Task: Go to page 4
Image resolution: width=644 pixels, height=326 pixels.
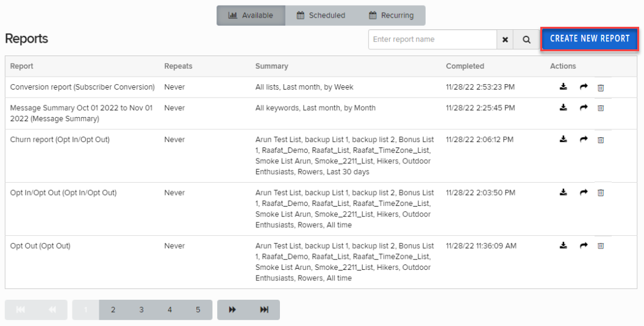Action: (170, 310)
